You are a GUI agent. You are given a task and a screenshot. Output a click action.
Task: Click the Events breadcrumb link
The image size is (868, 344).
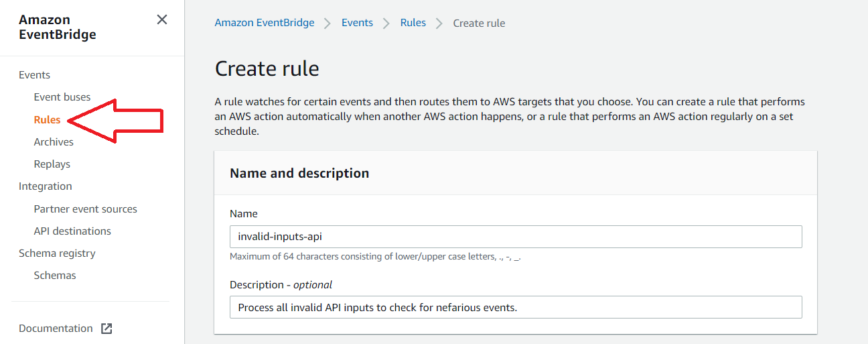[357, 23]
